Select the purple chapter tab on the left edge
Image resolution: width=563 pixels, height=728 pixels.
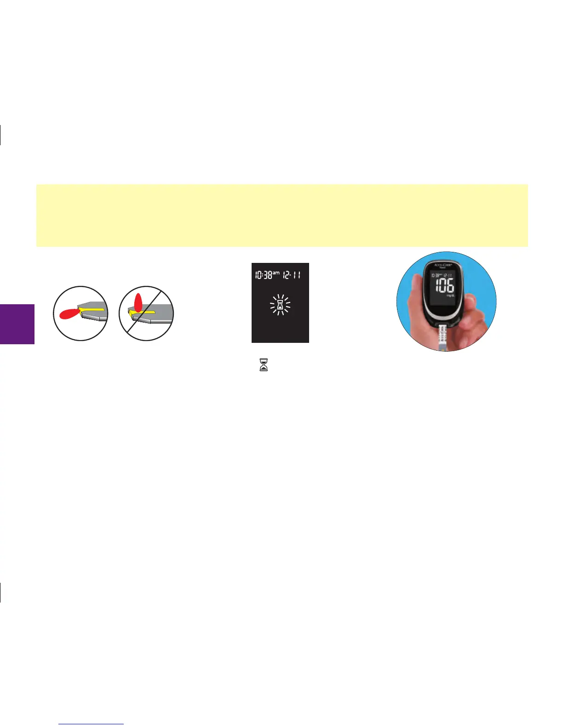pos(17,324)
